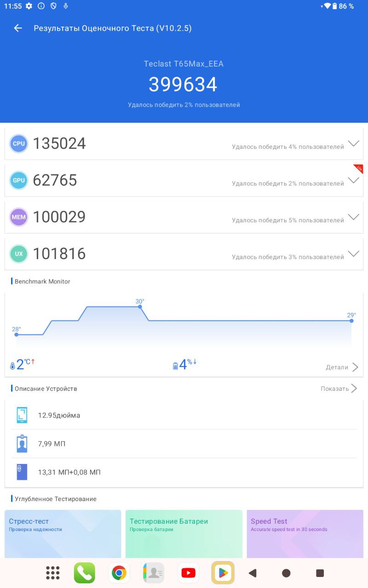
Task: Click the rear camera icon
Action: pos(22,472)
